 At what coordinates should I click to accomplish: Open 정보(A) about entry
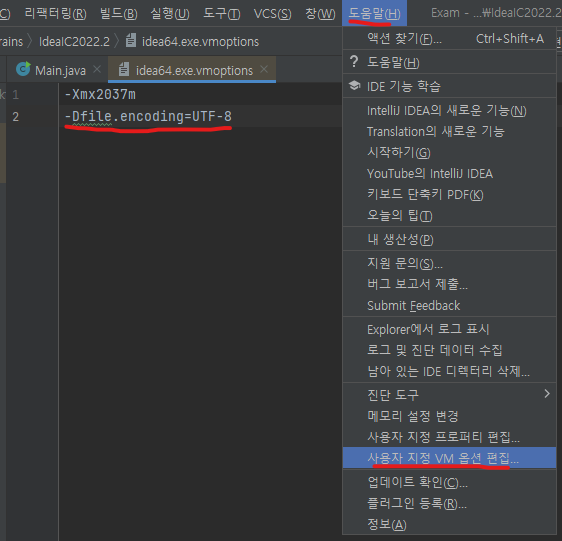click(x=449, y=525)
